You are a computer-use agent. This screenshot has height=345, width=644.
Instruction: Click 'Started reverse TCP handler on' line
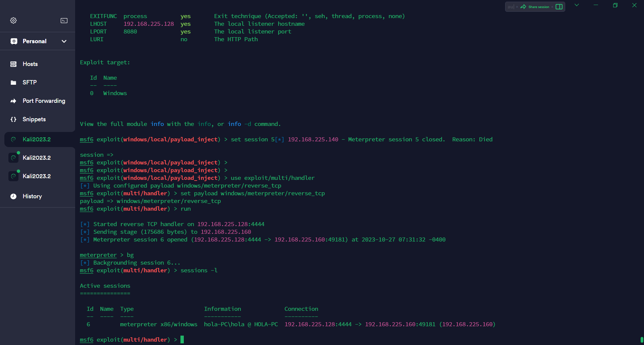(x=172, y=224)
